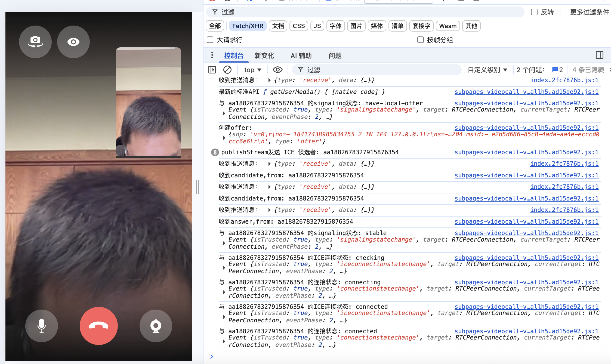Click the 更多过滤条件 button
The image size is (611, 364).
[x=589, y=12]
